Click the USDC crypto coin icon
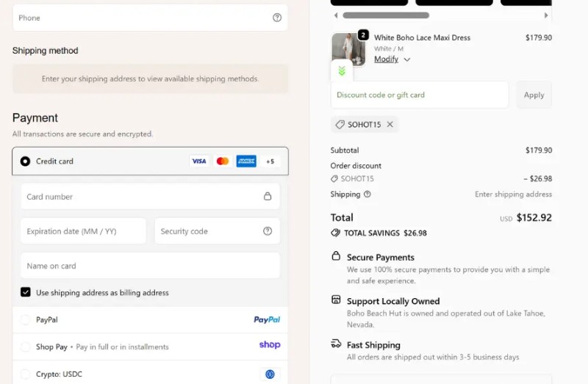The image size is (588, 384). click(270, 374)
